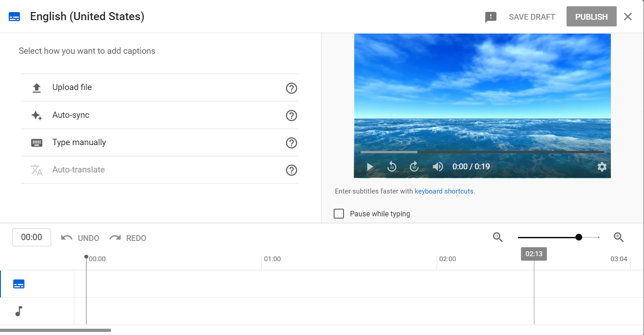
Task: Click the REDO button
Action: point(128,238)
